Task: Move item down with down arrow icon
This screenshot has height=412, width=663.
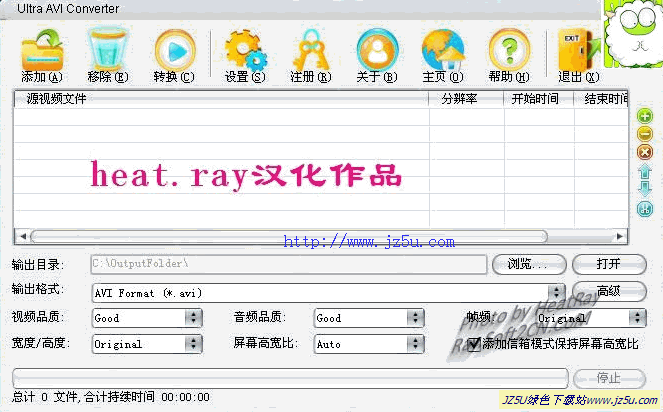Action: (645, 189)
